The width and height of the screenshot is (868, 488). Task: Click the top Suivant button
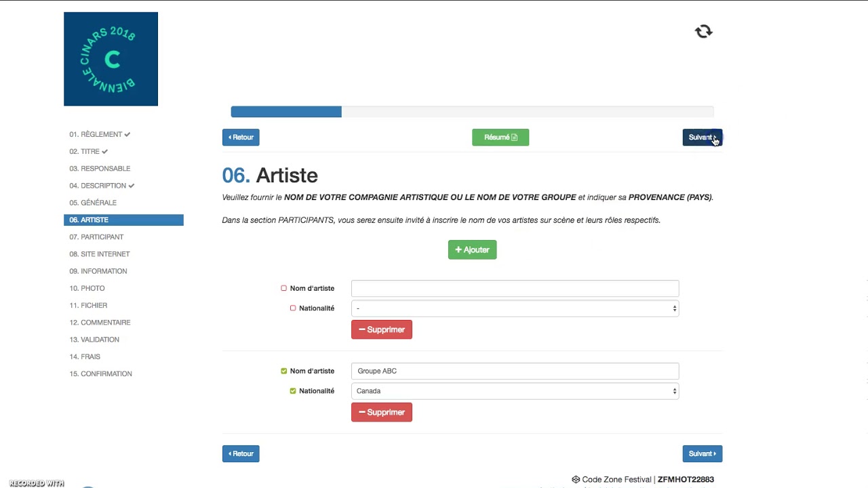pos(702,137)
